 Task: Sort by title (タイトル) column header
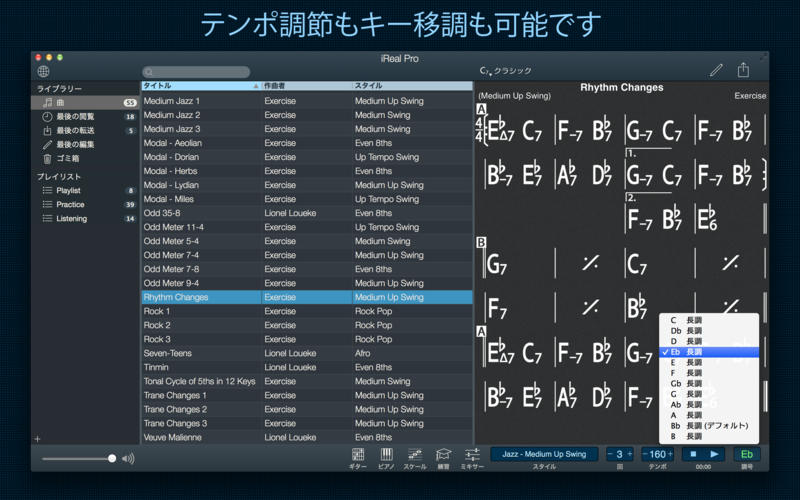[201, 86]
